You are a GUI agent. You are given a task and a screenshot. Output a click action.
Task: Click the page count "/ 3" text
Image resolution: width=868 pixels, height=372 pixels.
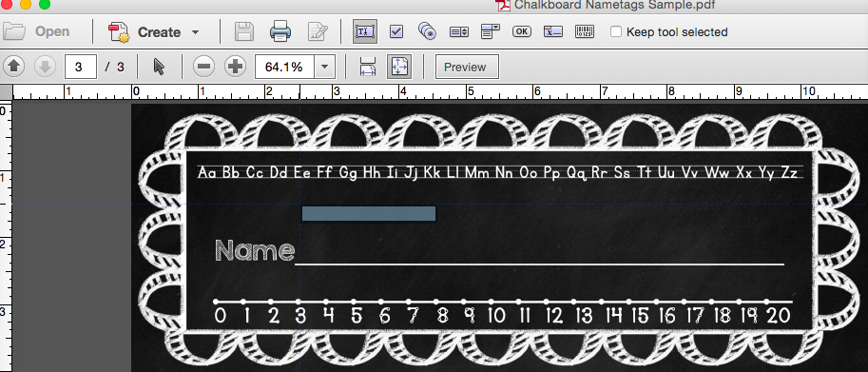tap(115, 67)
